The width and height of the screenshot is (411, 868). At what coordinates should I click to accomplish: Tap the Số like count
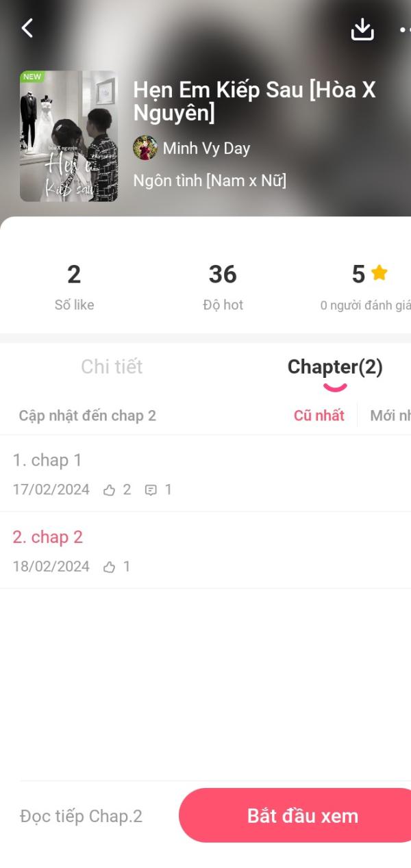pos(74,286)
